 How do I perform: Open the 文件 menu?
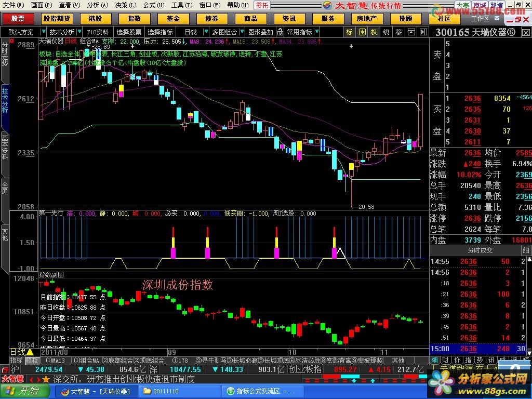pyautogui.click(x=14, y=5)
